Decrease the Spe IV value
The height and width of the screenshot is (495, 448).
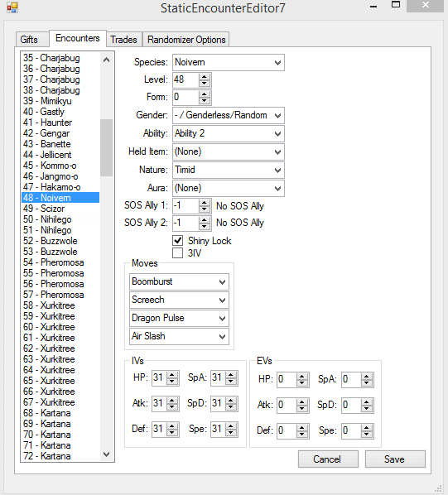(x=231, y=433)
